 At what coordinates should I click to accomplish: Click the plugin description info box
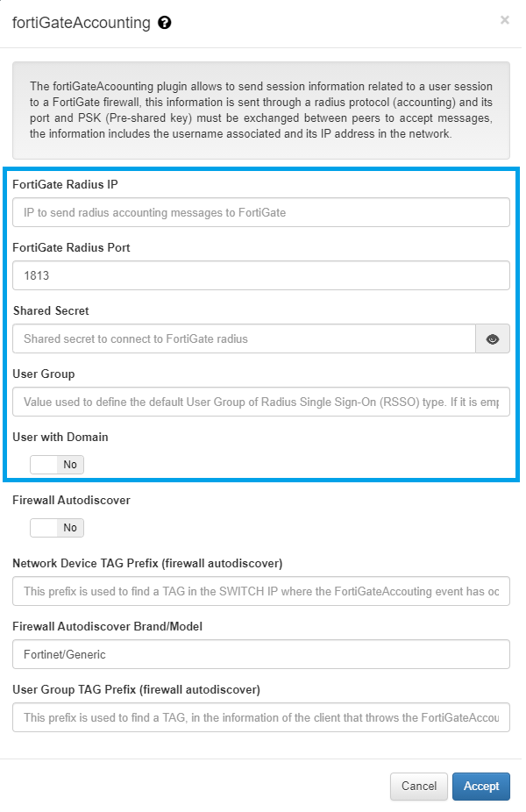click(x=261, y=110)
